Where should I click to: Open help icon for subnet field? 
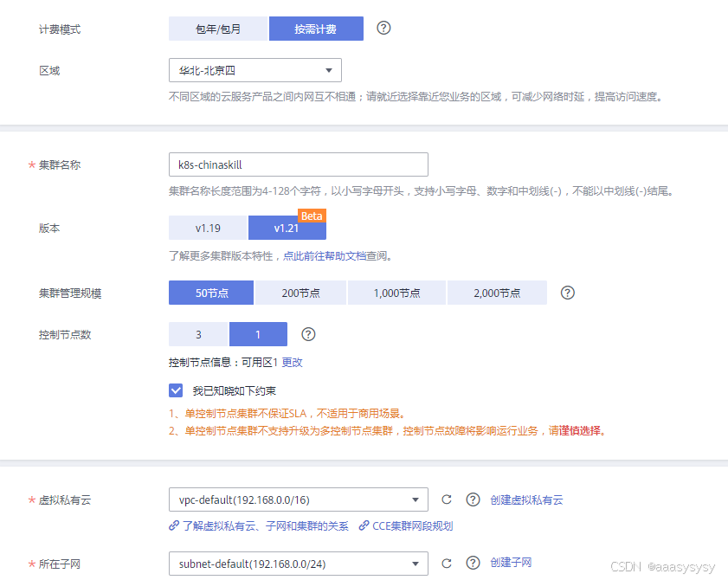[x=473, y=563]
